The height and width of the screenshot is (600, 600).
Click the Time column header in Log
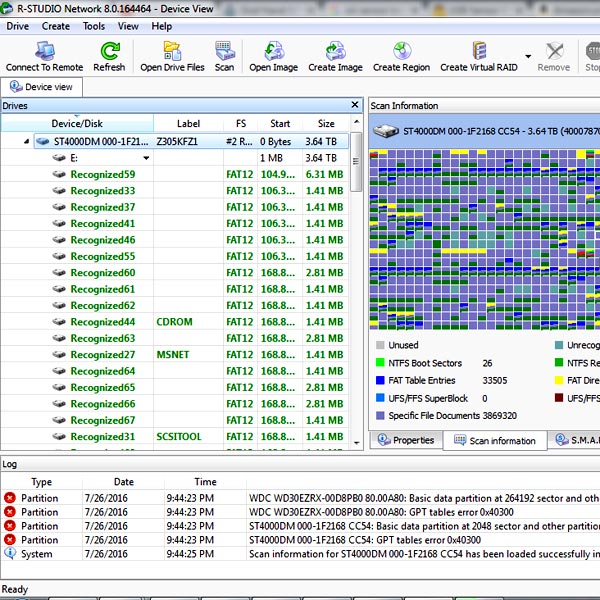[x=205, y=482]
